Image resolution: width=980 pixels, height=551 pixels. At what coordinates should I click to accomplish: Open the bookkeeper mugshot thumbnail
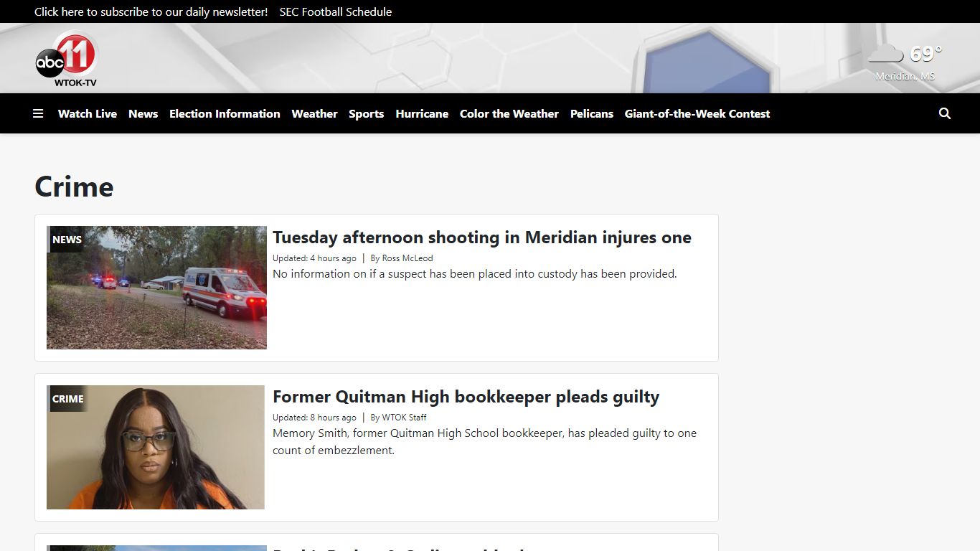[156, 447]
